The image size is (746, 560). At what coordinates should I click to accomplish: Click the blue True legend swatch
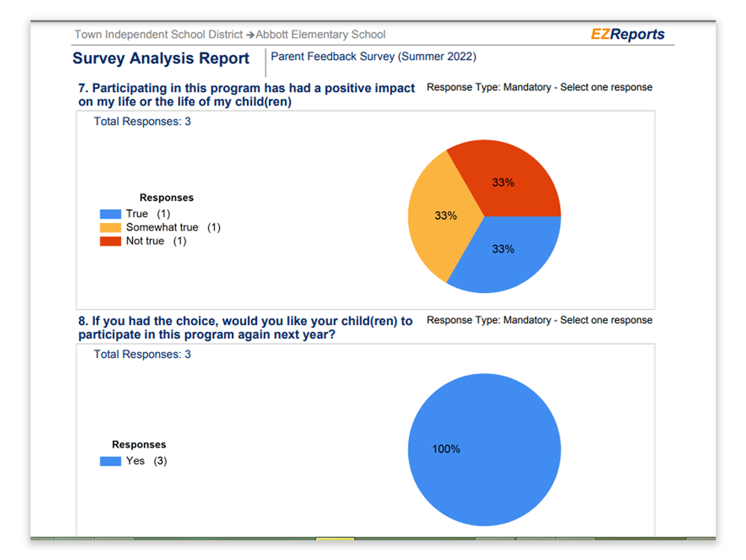click(110, 214)
